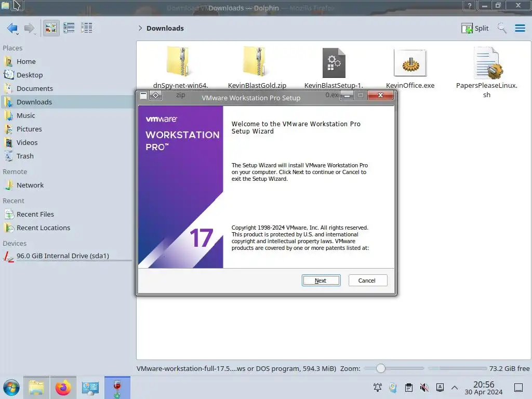
Task: Toggle muted volume tray icon
Action: click(424, 388)
